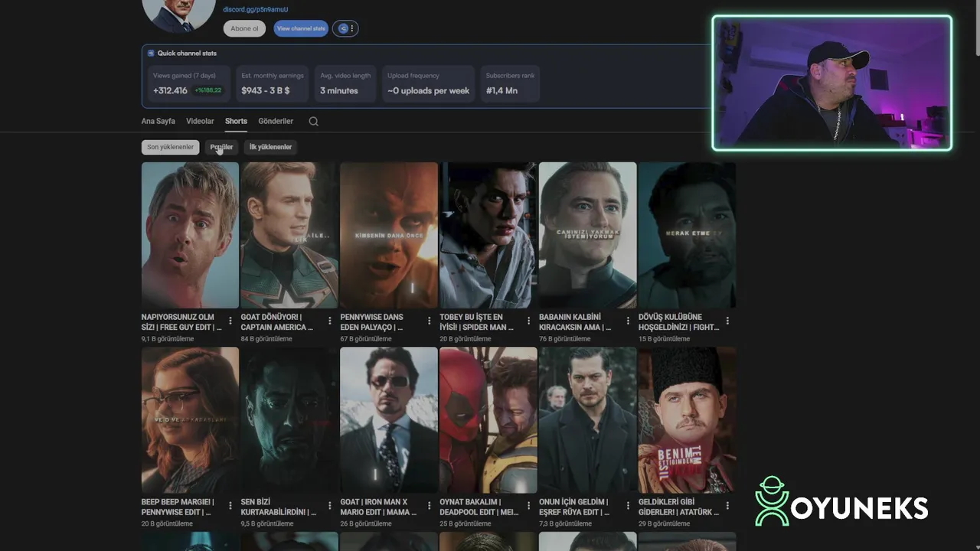Open Spider Man Tobey short thumbnail
980x551 pixels.
coord(488,235)
